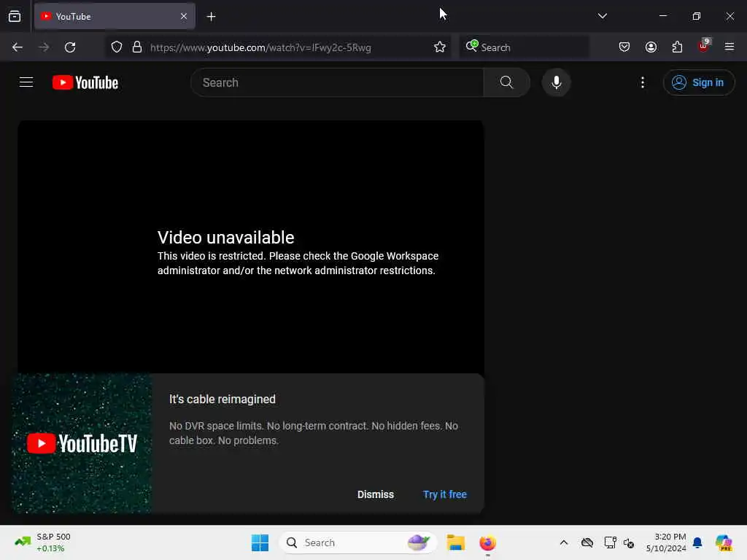The width and height of the screenshot is (747, 560).
Task: Open clock showing 3:20 PM
Action: 666,542
